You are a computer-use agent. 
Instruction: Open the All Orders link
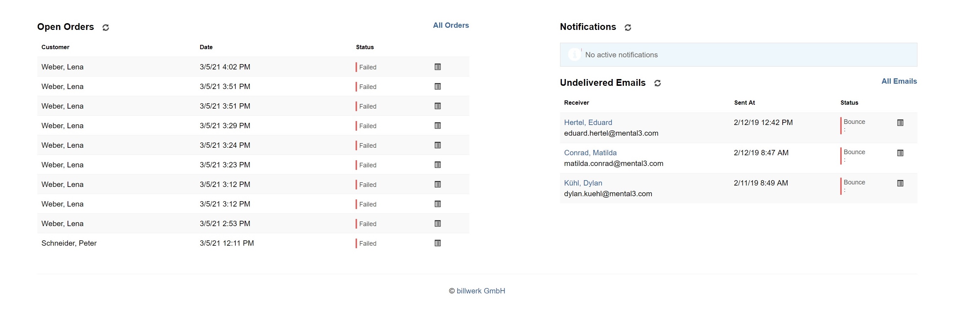(x=451, y=25)
